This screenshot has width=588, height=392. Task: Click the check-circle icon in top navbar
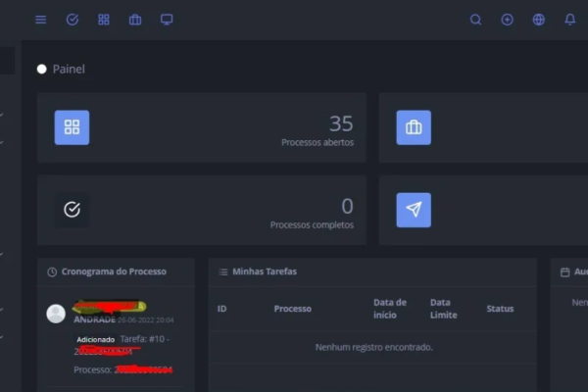pos(72,20)
